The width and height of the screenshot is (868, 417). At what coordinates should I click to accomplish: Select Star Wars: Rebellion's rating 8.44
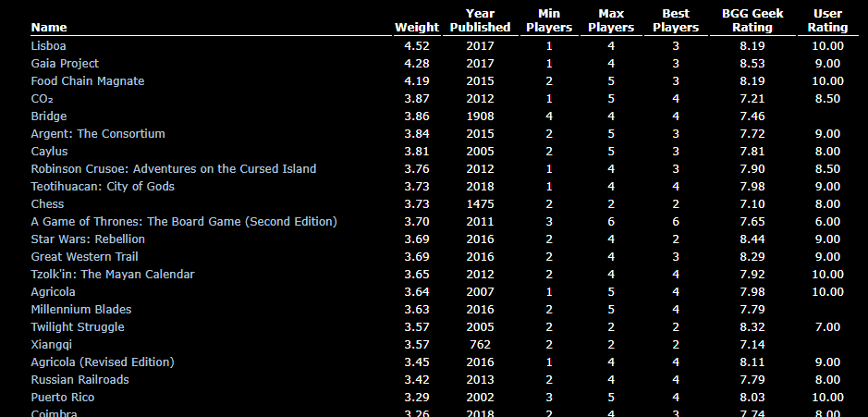pos(752,239)
